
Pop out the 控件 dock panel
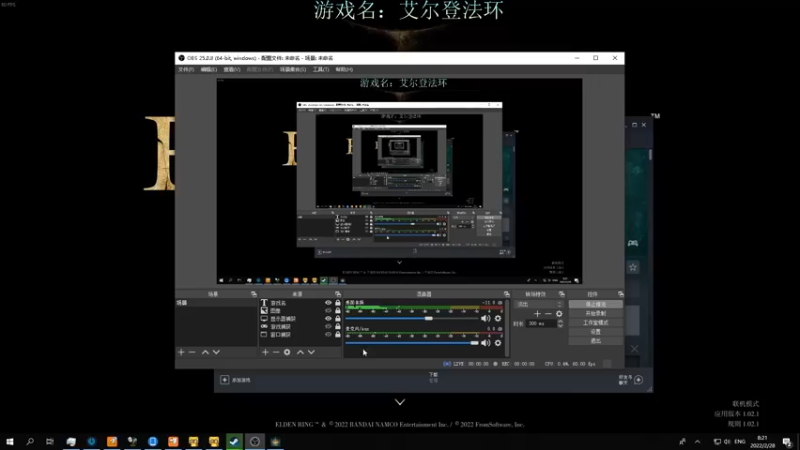click(620, 294)
